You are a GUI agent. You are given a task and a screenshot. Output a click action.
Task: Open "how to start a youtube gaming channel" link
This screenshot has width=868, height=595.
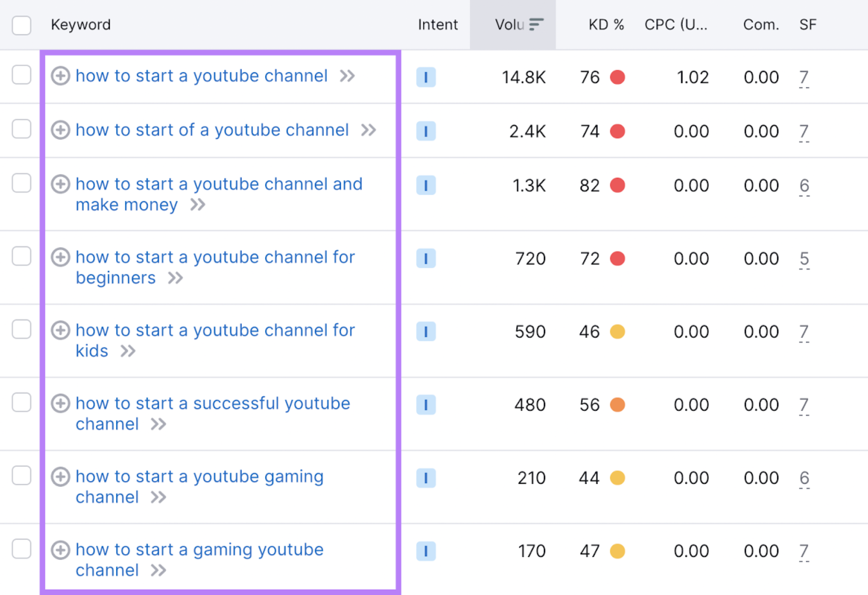199,477
